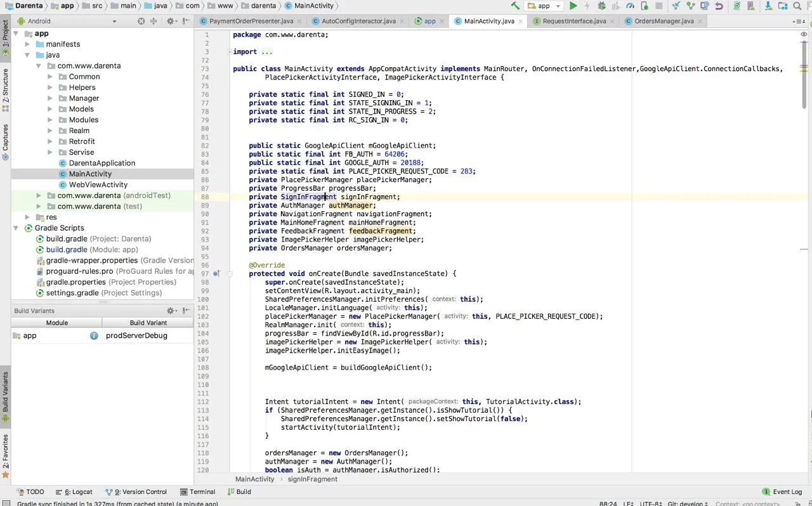Image resolution: width=812 pixels, height=506 pixels.
Task: Click Collapse All icon in Project panel
Action: [x=154, y=21]
